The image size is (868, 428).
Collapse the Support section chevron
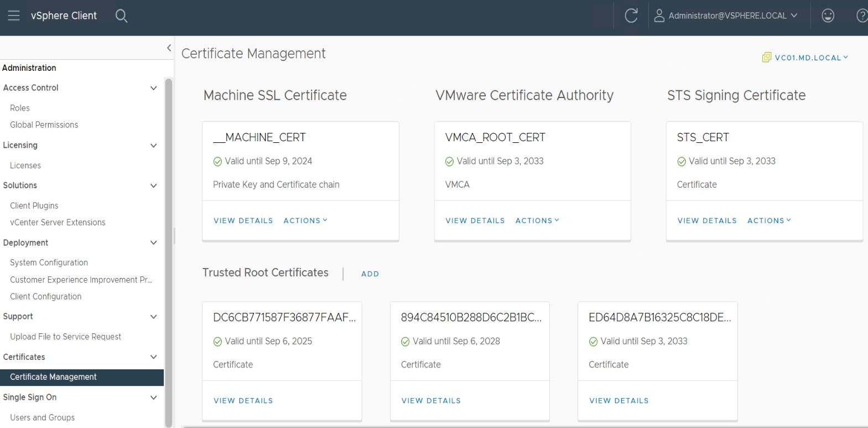tap(153, 317)
